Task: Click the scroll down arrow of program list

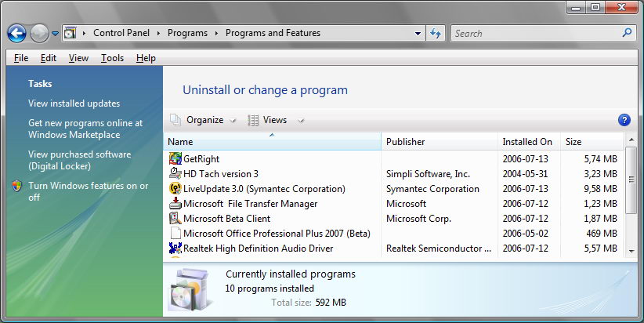Action: pyautogui.click(x=631, y=251)
